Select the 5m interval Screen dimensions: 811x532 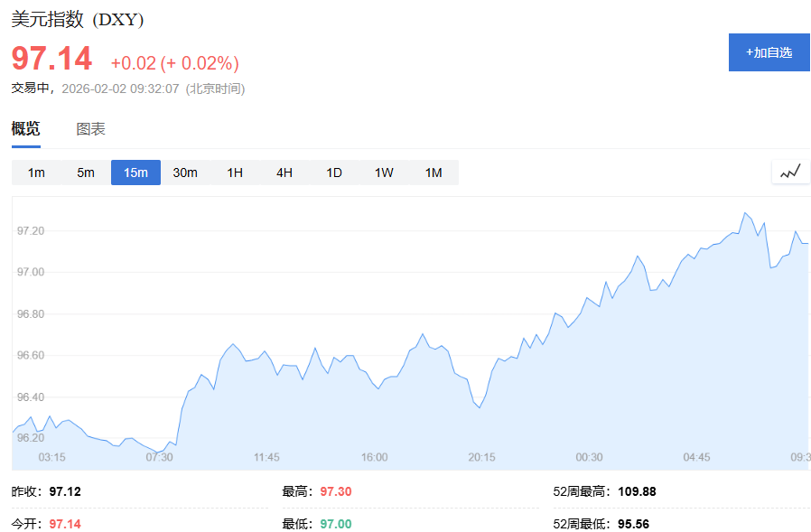coord(86,173)
